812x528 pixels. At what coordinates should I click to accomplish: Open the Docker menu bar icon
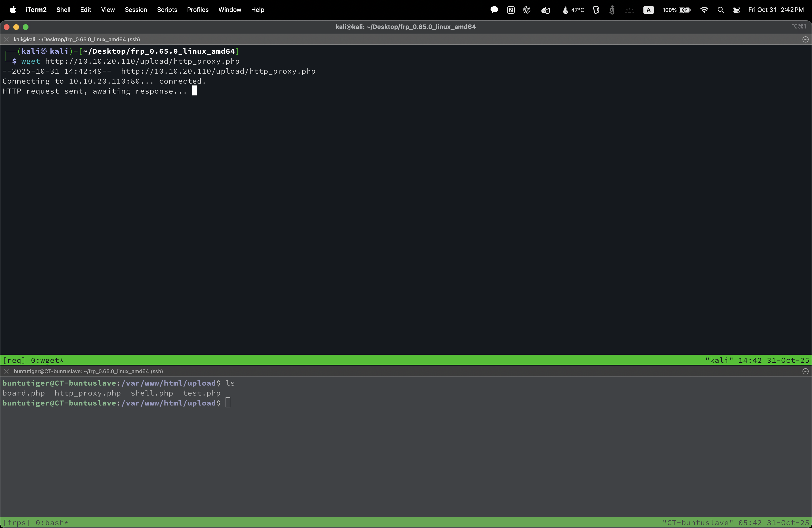pyautogui.click(x=545, y=10)
